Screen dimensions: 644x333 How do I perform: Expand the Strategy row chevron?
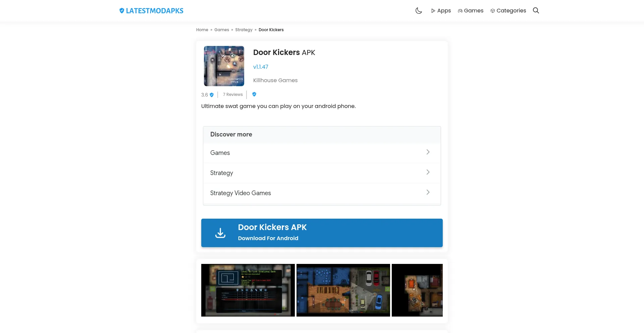point(428,172)
